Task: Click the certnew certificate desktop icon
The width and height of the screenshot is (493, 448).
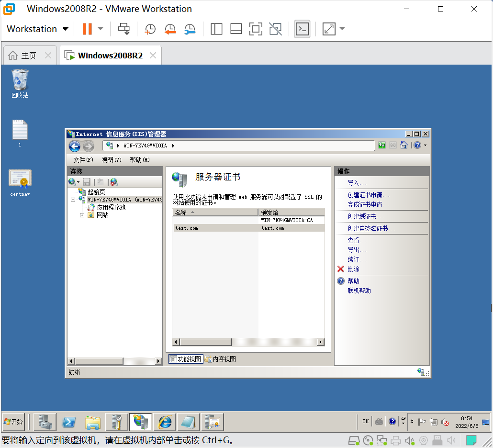Action: (20, 183)
